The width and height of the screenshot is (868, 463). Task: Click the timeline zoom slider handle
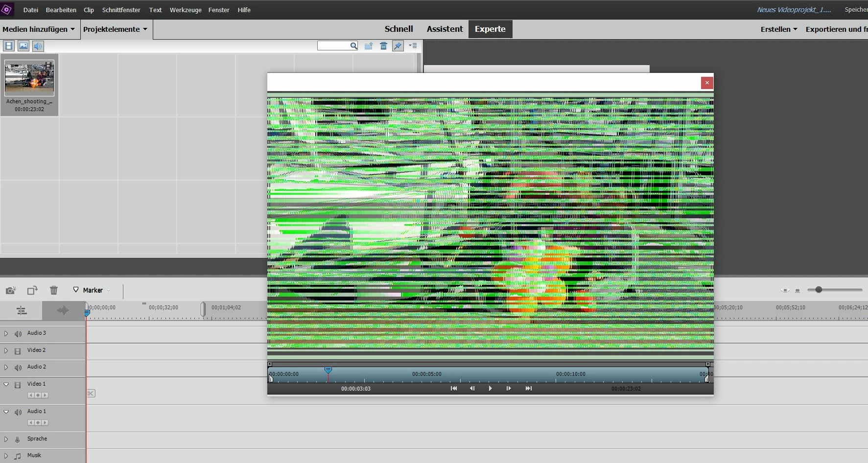point(819,290)
